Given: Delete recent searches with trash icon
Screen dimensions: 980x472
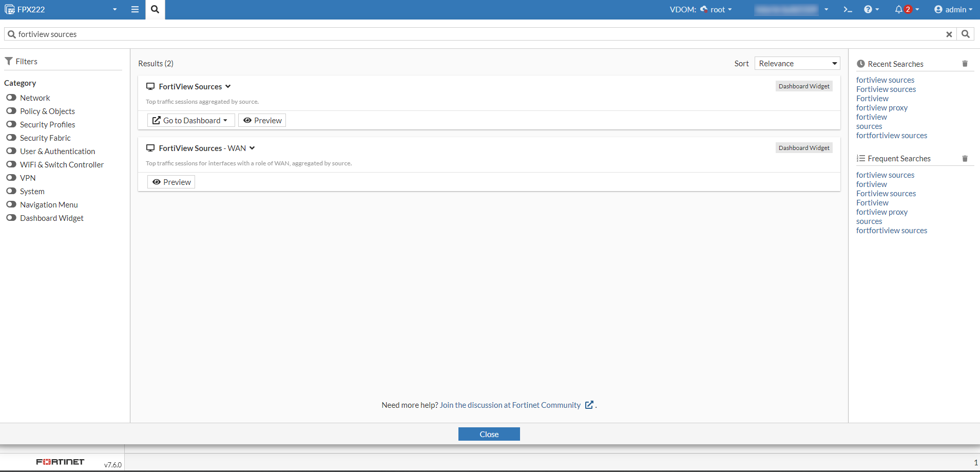Looking at the screenshot, I should click(x=965, y=64).
